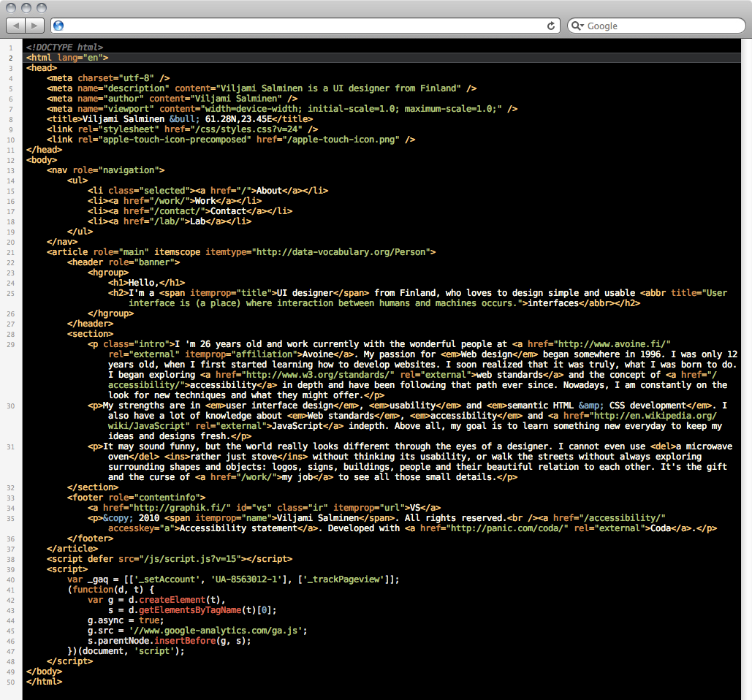
Task: Click the script defer src="/js/script.js?v=15" line
Action: [170, 558]
